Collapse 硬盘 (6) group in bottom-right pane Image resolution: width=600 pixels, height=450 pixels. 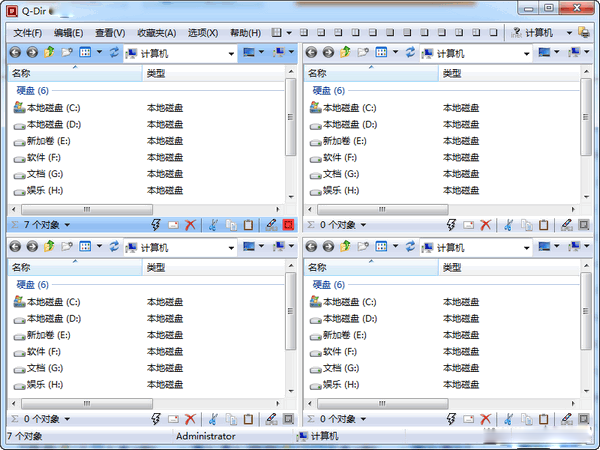tap(329, 285)
